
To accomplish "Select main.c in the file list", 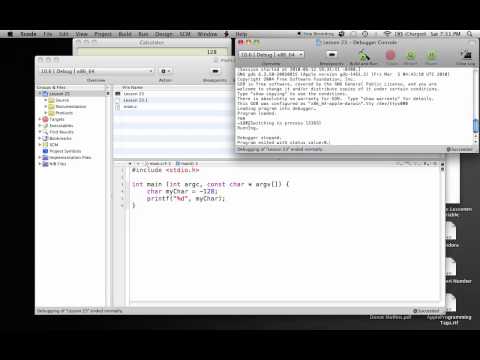I will 130,107.
